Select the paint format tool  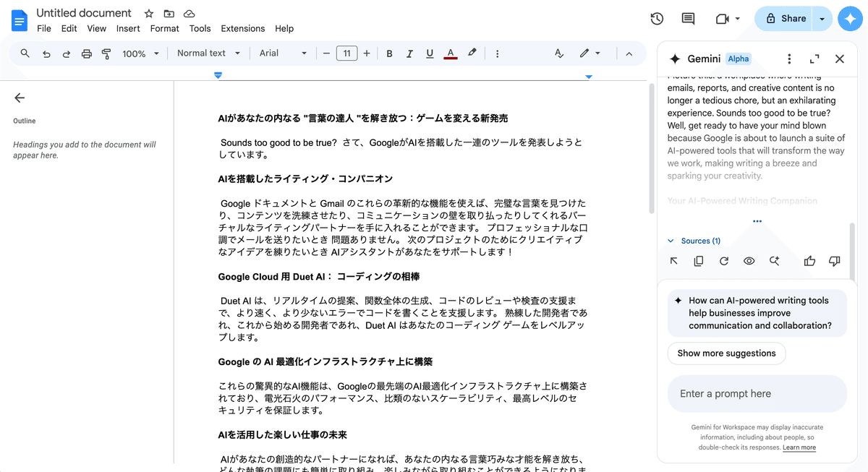click(x=106, y=53)
